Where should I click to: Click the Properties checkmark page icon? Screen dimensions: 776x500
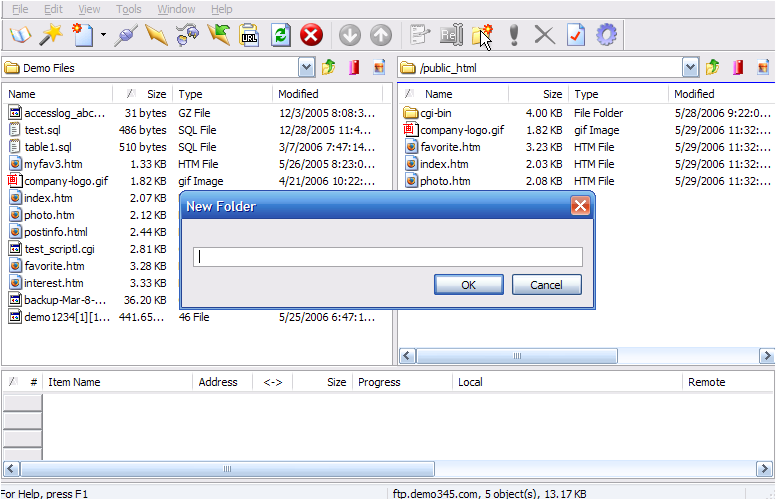[x=576, y=35]
